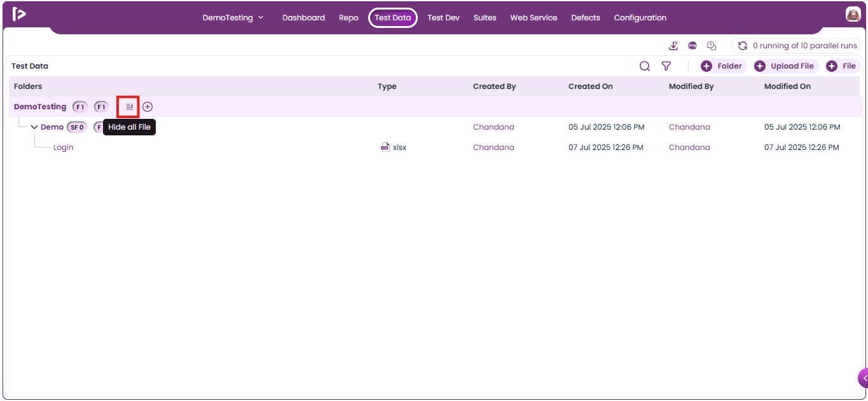Click the Folders column header
The image size is (868, 401).
click(x=28, y=86)
